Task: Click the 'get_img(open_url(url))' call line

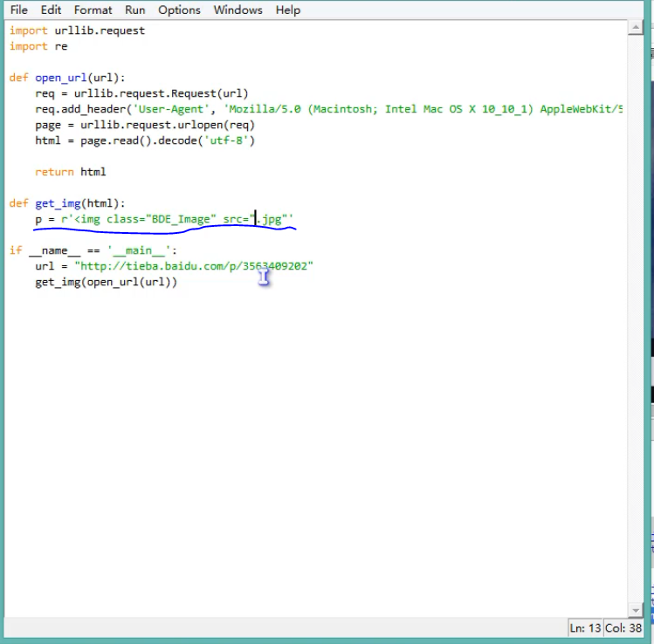Action: click(106, 282)
